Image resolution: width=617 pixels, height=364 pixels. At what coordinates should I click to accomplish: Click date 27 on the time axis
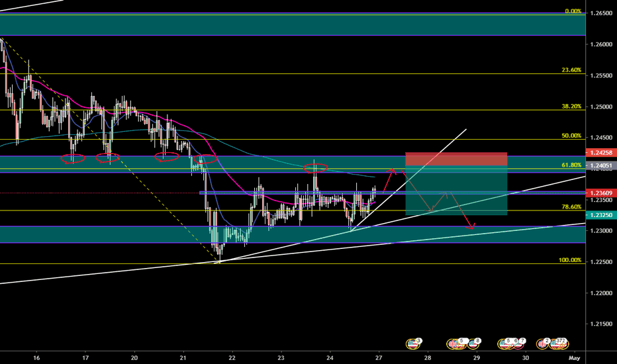tap(379, 357)
